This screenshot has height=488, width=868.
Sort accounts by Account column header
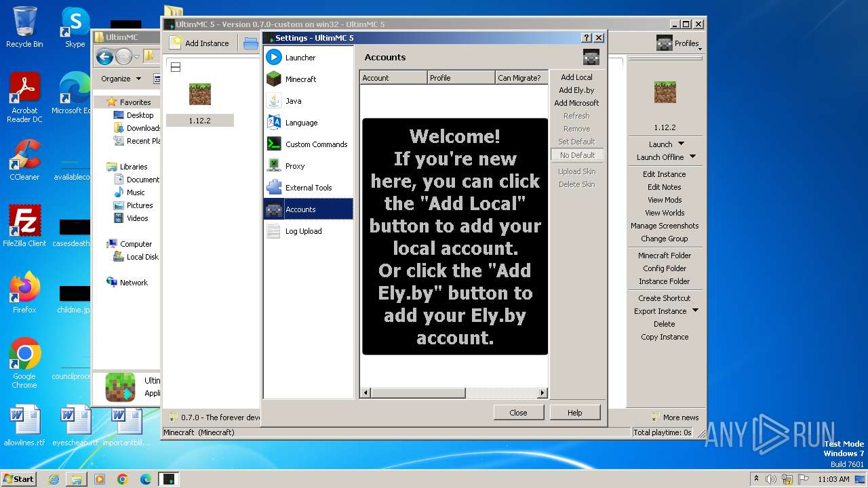click(x=393, y=78)
